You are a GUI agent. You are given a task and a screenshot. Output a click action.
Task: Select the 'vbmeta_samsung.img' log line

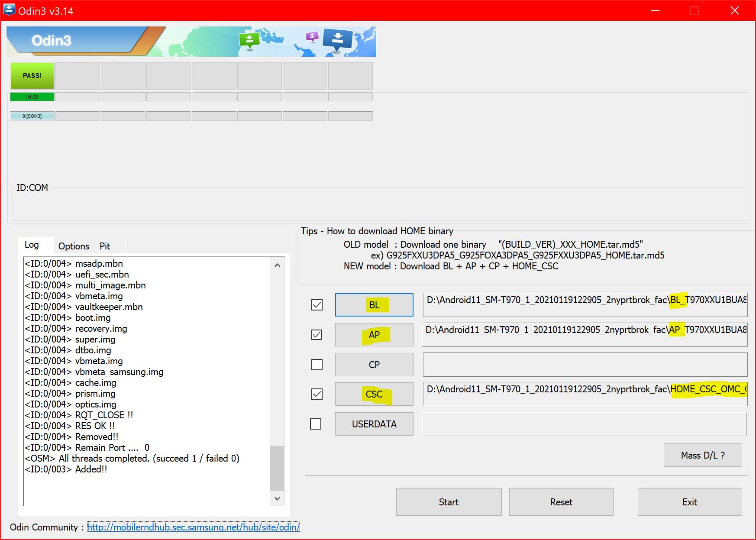tap(94, 372)
